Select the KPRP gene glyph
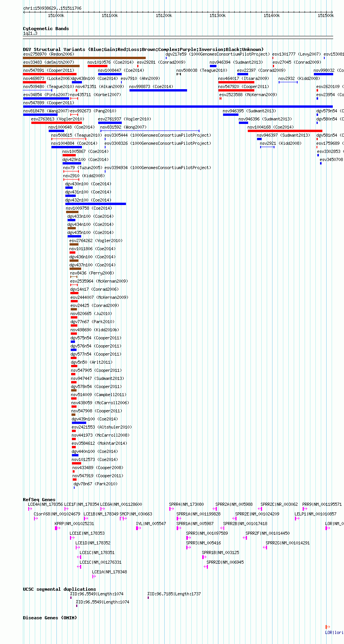The image size is (344, 644). (x=57, y=528)
